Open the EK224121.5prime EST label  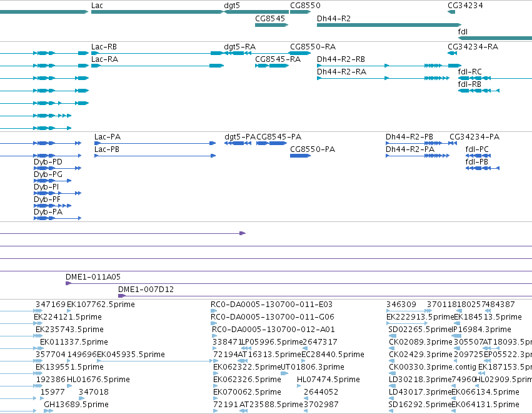(68, 317)
